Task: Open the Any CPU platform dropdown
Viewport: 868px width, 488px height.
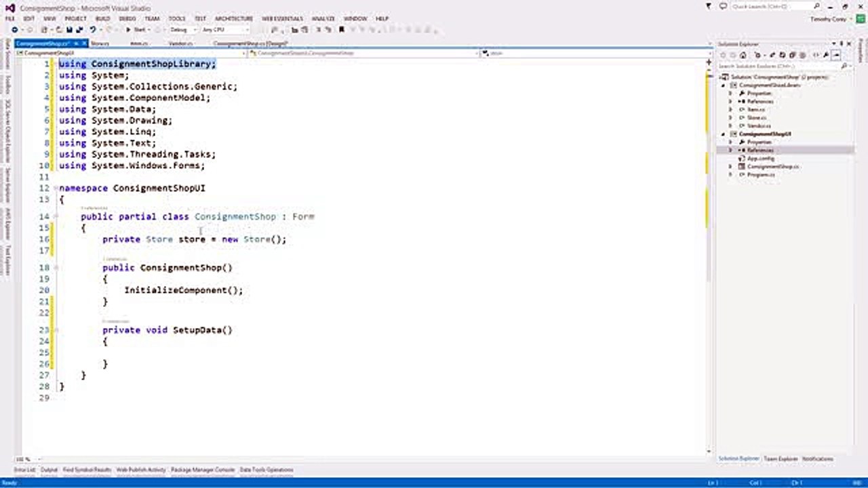Action: [248, 30]
